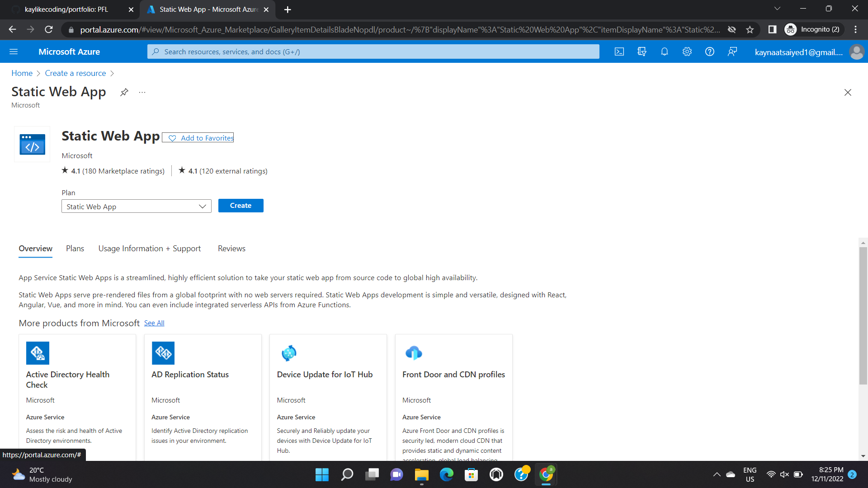
Task: Pin Static Web App to dashboard
Action: pos(124,92)
